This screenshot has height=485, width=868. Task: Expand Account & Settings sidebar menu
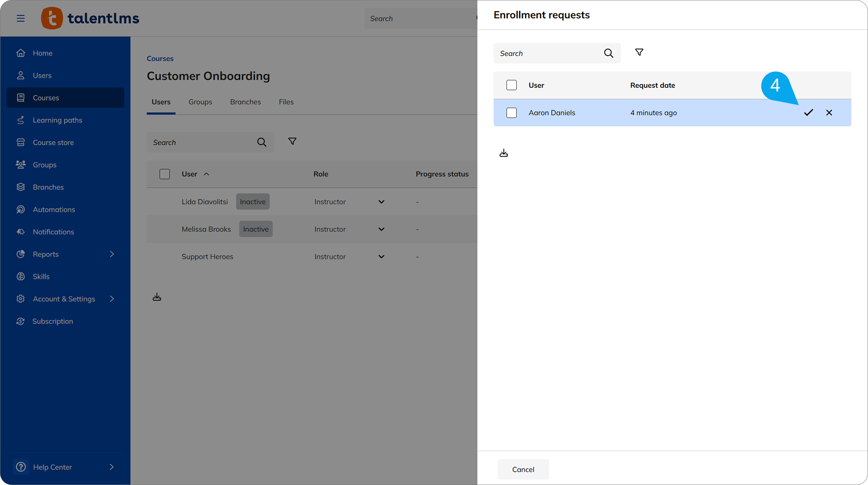(x=112, y=299)
